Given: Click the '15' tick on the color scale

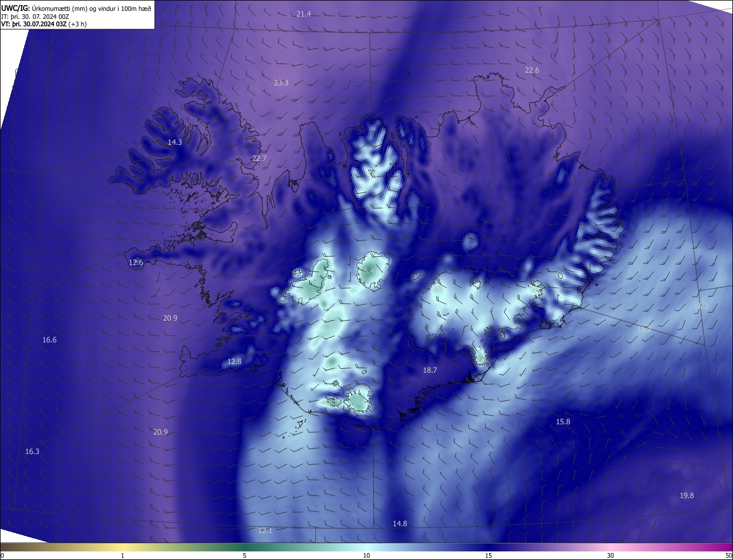Looking at the screenshot, I should point(488,555).
